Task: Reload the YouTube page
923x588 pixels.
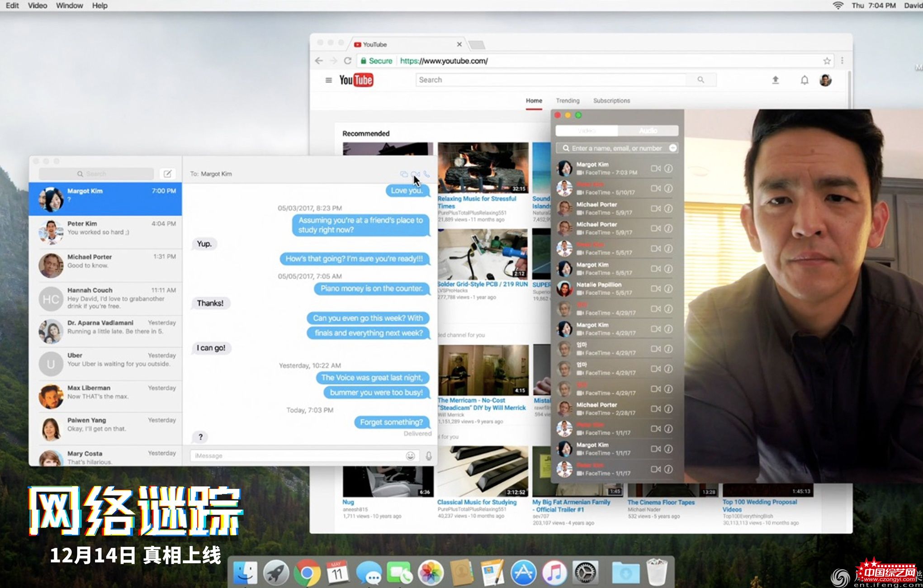Action: coord(347,61)
